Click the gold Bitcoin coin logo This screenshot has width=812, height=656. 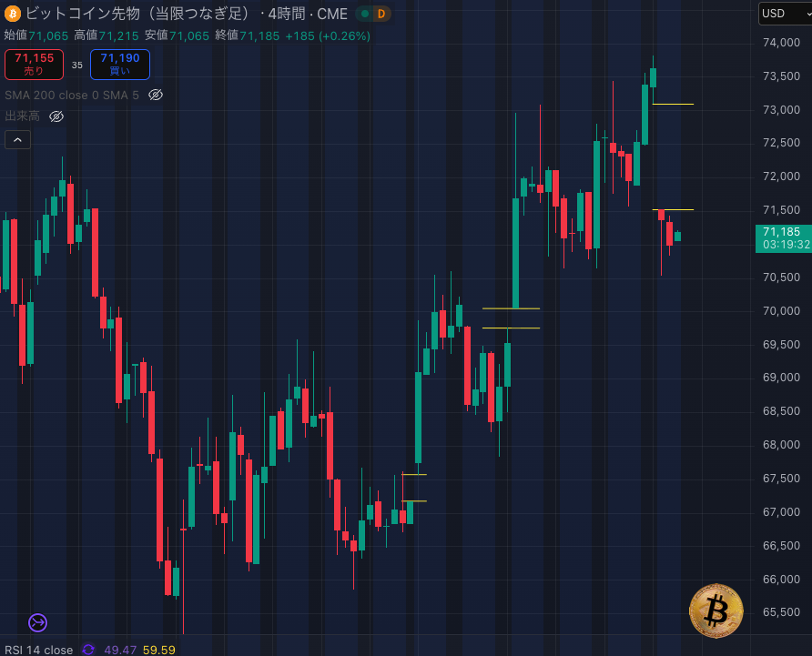click(x=716, y=611)
